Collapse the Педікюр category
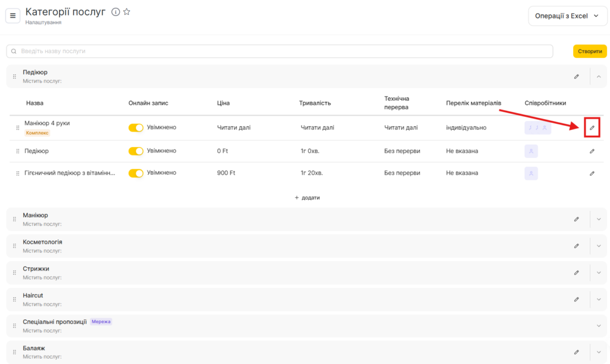This screenshot has height=364, width=610. pyautogui.click(x=599, y=76)
